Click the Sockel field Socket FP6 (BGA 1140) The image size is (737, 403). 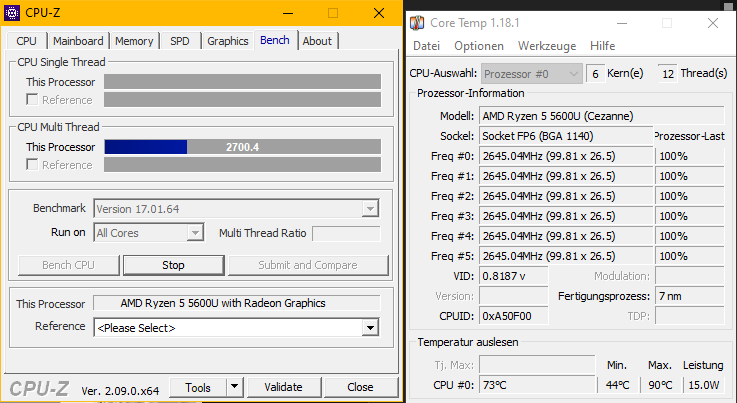[566, 136]
